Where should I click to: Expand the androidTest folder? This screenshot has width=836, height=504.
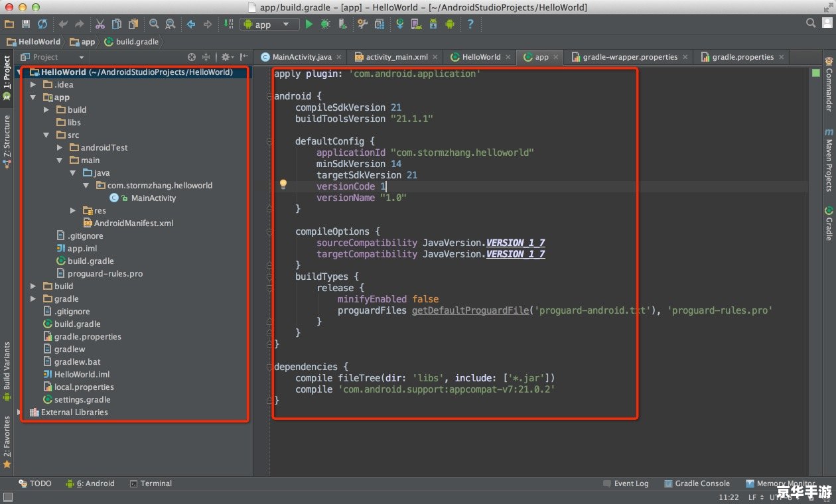click(x=59, y=148)
